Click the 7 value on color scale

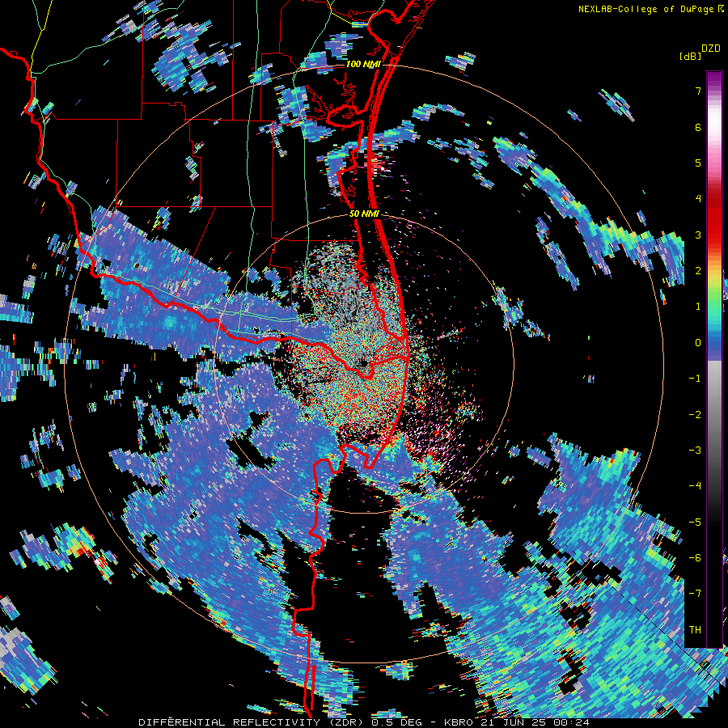click(x=698, y=91)
